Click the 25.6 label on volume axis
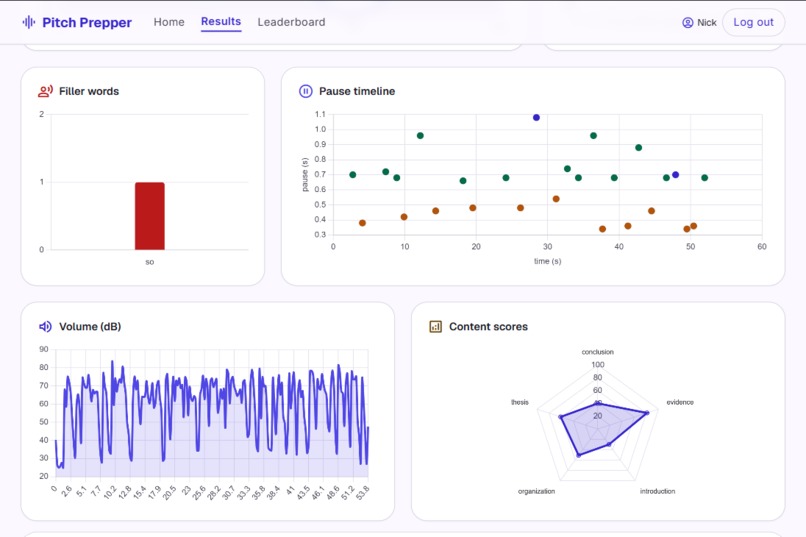Image resolution: width=806 pixels, height=537 pixels. 199,492
